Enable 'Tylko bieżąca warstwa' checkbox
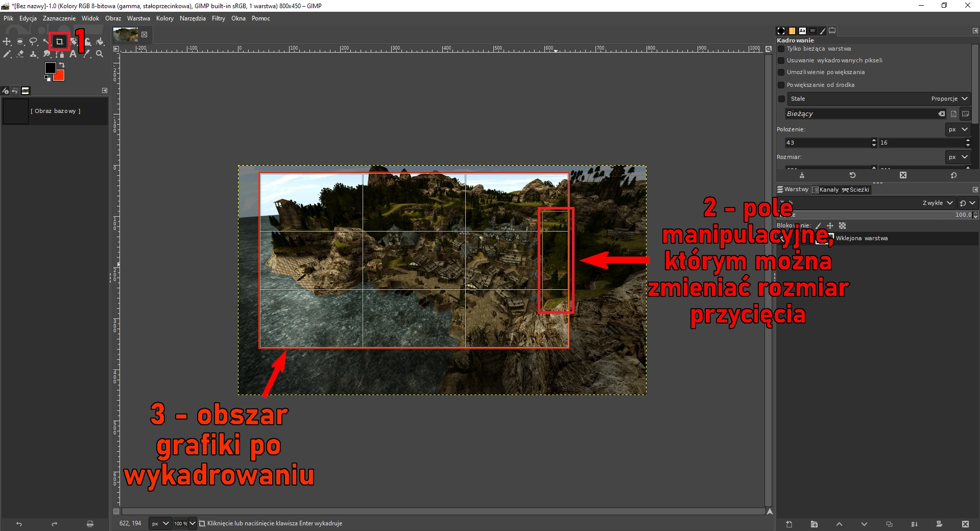980x531 pixels. pos(781,49)
